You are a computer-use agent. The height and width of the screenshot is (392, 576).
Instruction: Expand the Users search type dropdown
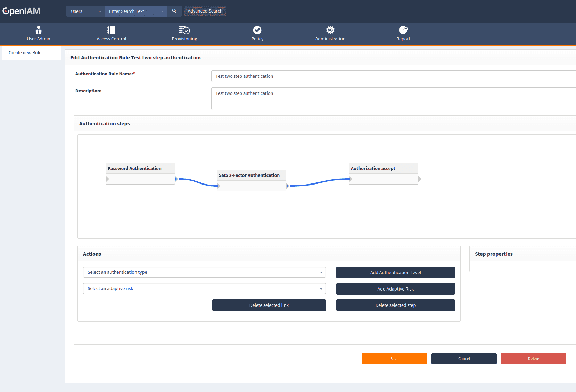pos(85,11)
